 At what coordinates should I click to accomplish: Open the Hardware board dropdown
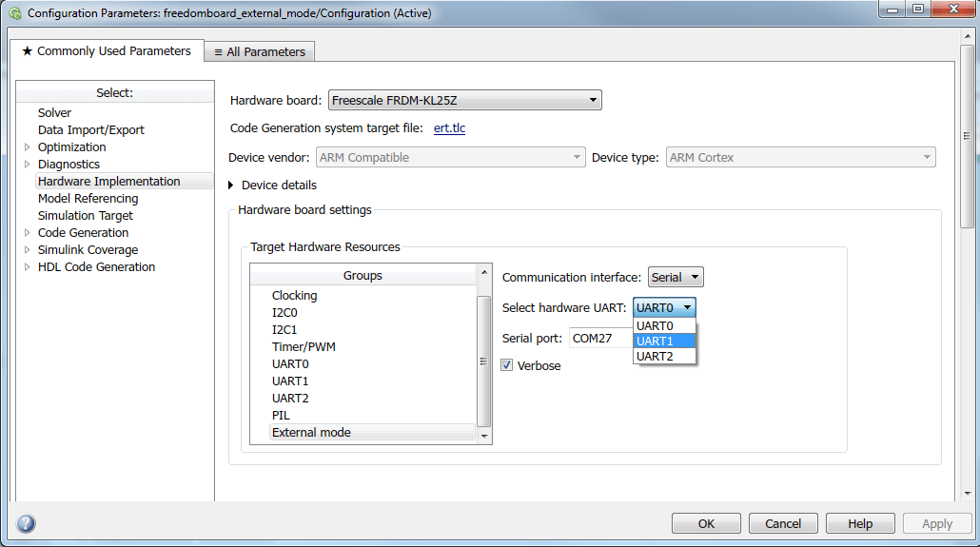click(464, 100)
